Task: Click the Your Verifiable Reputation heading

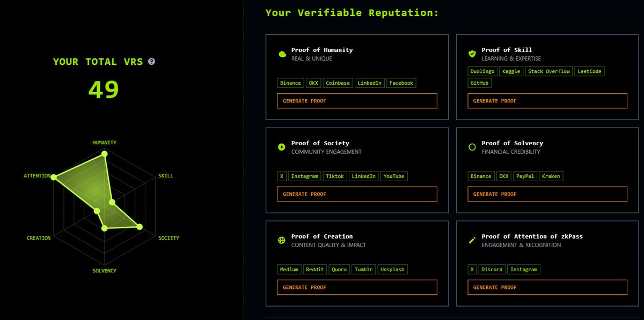Action: tap(352, 12)
